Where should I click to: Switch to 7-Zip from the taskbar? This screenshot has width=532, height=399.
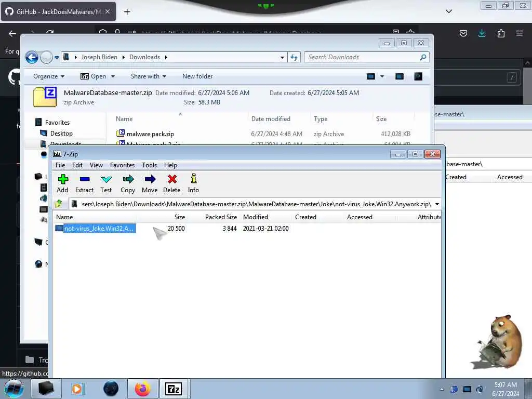click(174, 389)
